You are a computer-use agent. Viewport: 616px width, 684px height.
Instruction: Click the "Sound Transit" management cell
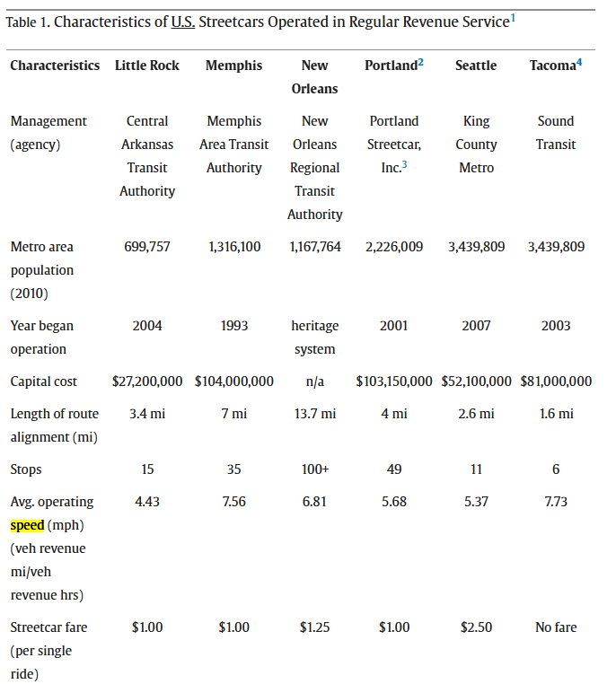[556, 133]
